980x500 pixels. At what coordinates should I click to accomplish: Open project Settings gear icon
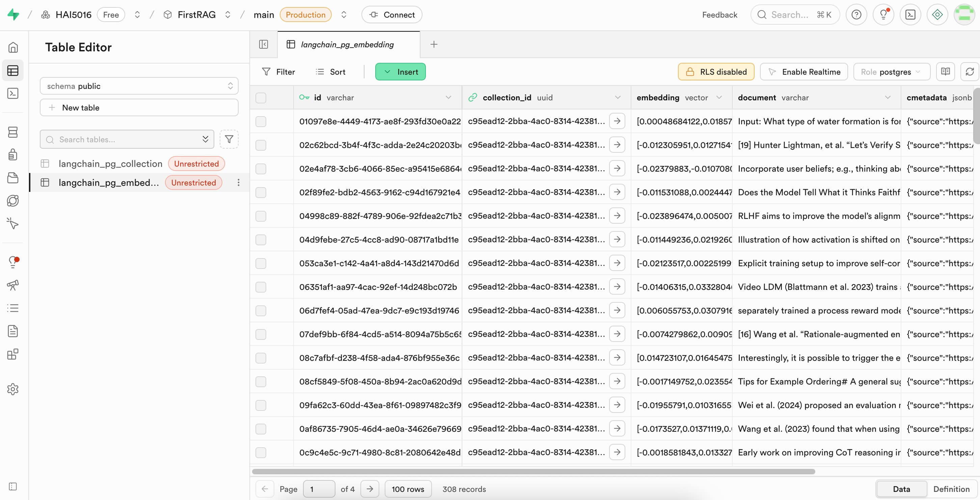[13, 389]
